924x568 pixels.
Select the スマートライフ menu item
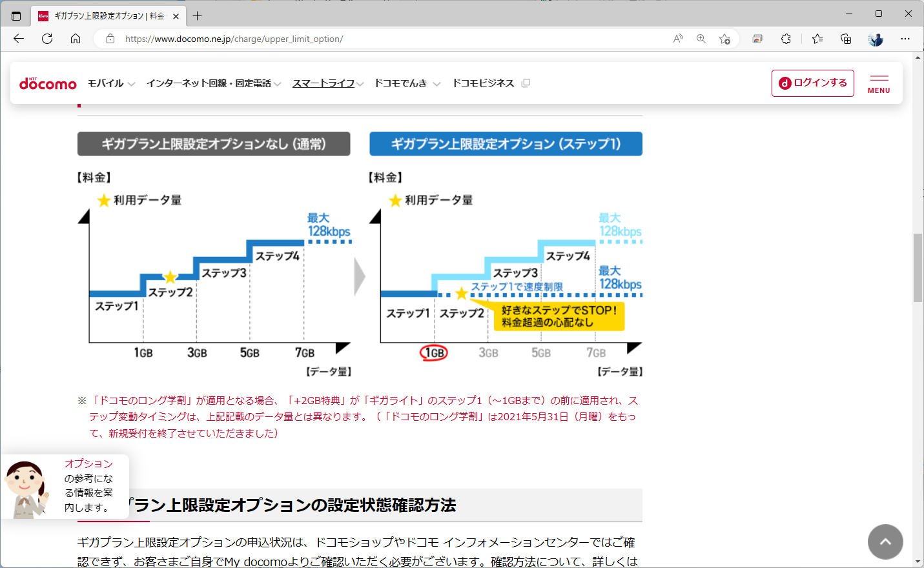point(323,83)
